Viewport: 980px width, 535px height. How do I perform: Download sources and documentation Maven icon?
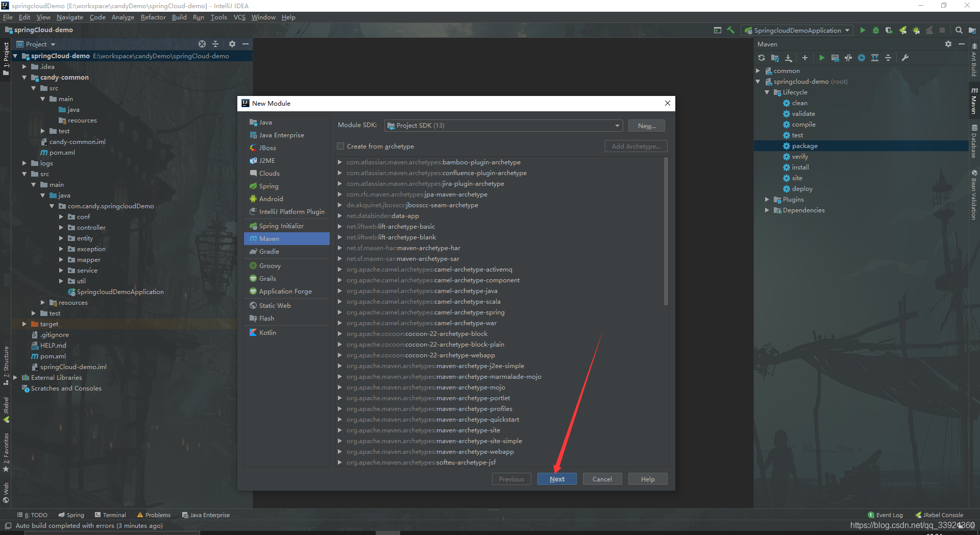click(789, 58)
